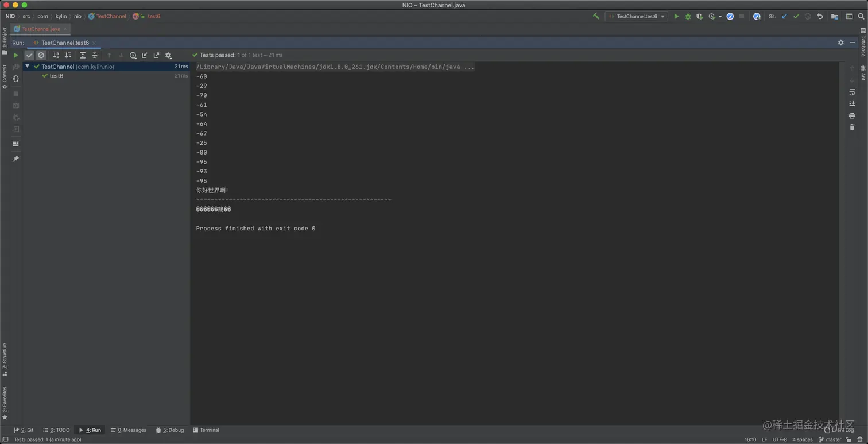
Task: Open 2: Favorites tool window
Action: point(5,403)
